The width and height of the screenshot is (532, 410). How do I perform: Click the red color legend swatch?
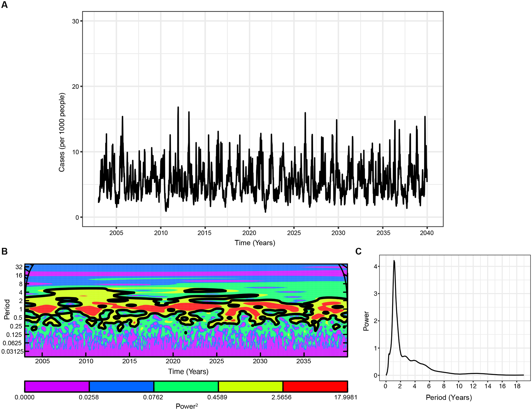pos(315,386)
